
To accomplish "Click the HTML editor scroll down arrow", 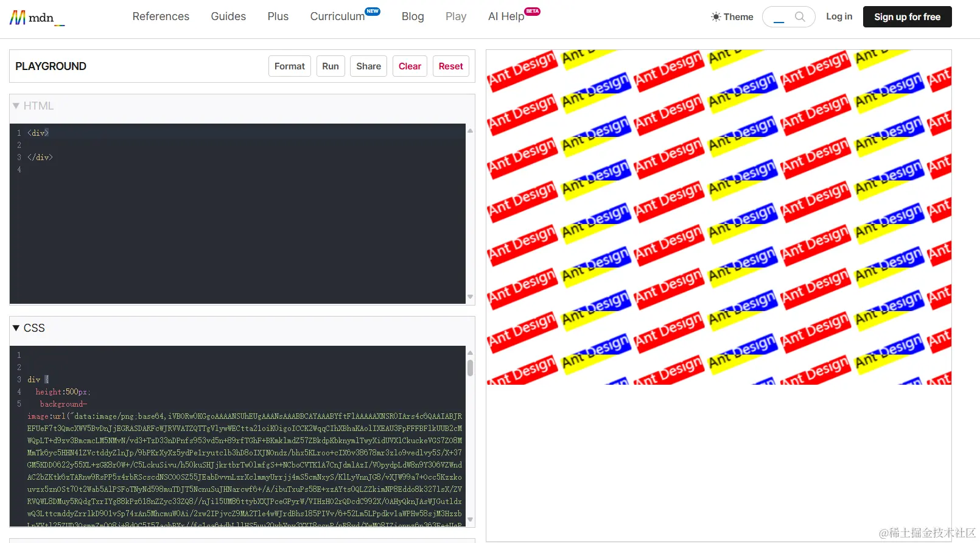I will point(470,297).
